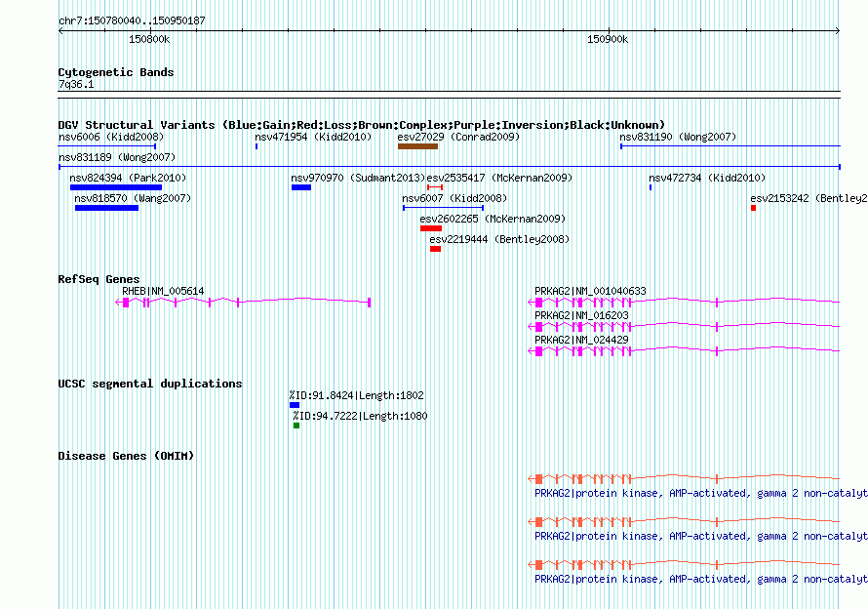Click UCSC segmental duplications track title
This screenshot has width=868, height=609.
(x=150, y=384)
